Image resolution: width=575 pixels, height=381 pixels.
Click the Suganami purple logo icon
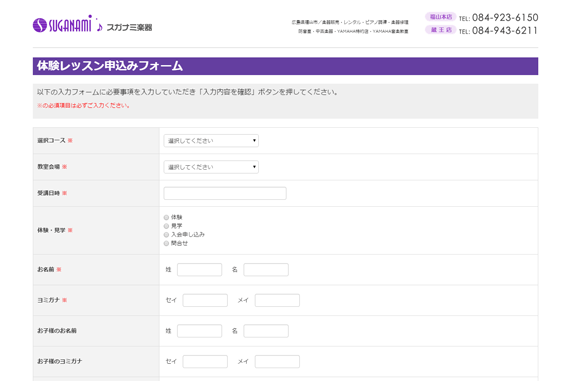[40, 25]
